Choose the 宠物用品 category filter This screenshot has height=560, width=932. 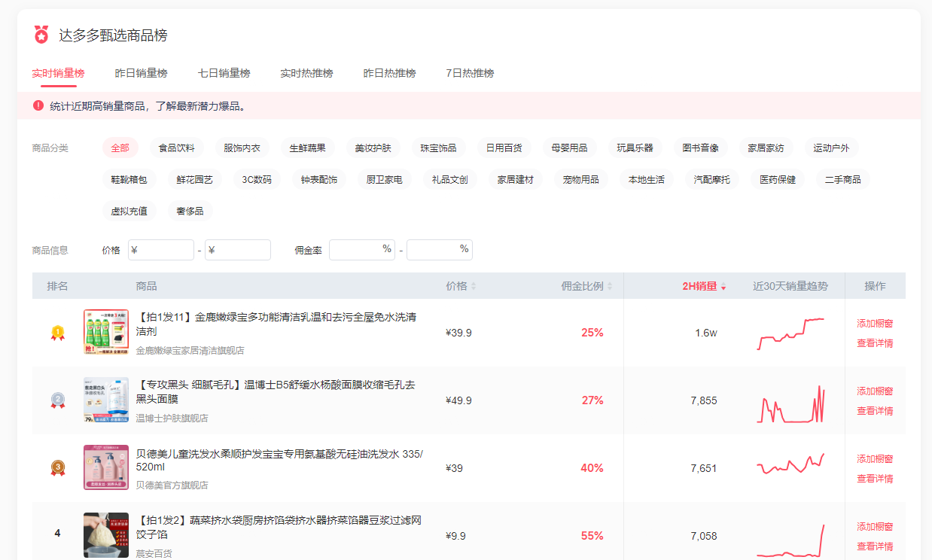pos(580,179)
